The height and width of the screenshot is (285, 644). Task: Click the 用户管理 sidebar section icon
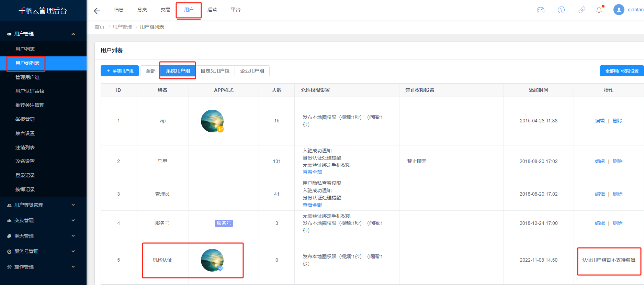(x=9, y=34)
